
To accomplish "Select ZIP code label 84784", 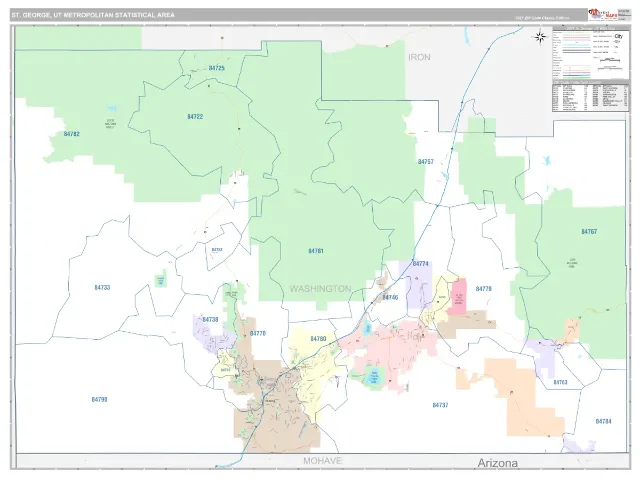I will (x=603, y=421).
